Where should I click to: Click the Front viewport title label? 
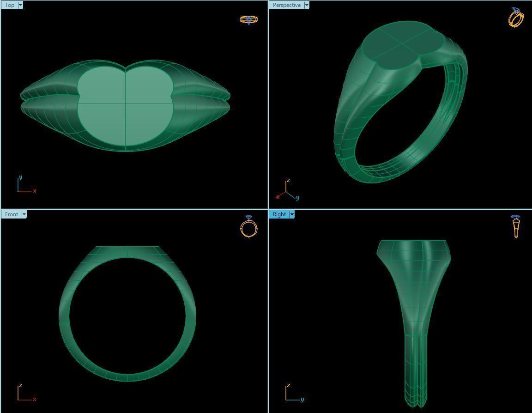click(12, 214)
